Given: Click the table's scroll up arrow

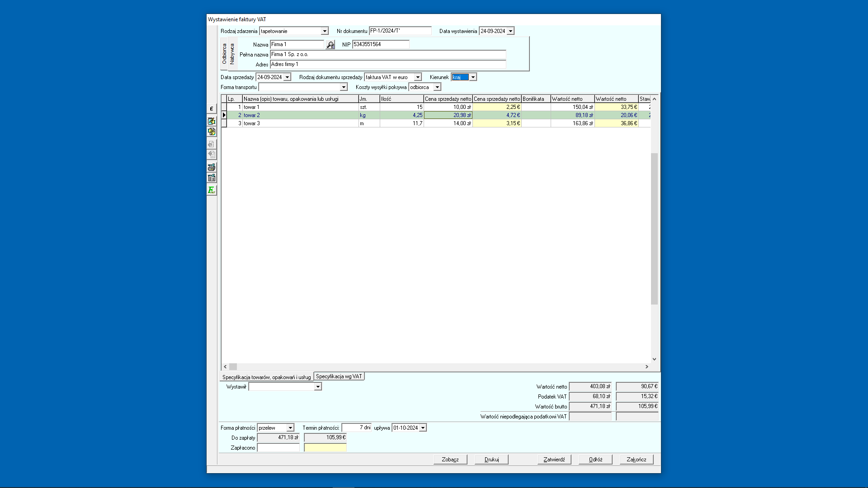Looking at the screenshot, I should (x=654, y=99).
